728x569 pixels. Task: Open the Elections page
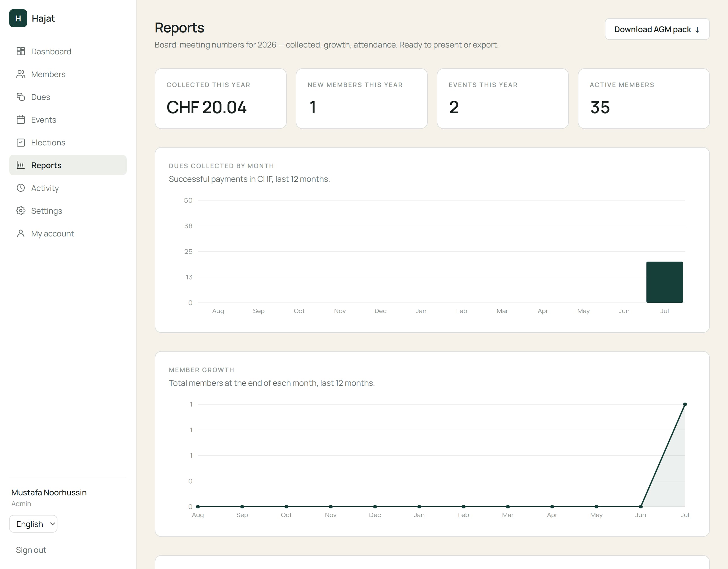tap(68, 143)
